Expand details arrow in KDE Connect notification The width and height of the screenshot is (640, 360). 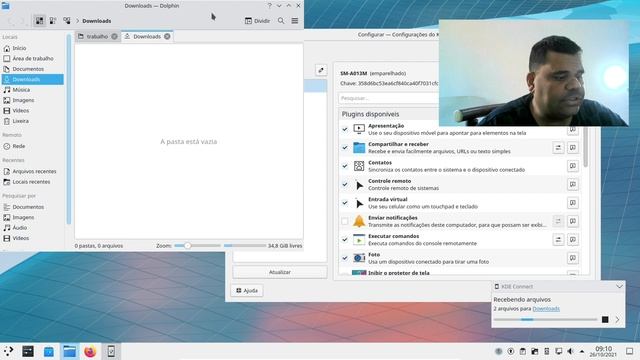click(x=617, y=320)
